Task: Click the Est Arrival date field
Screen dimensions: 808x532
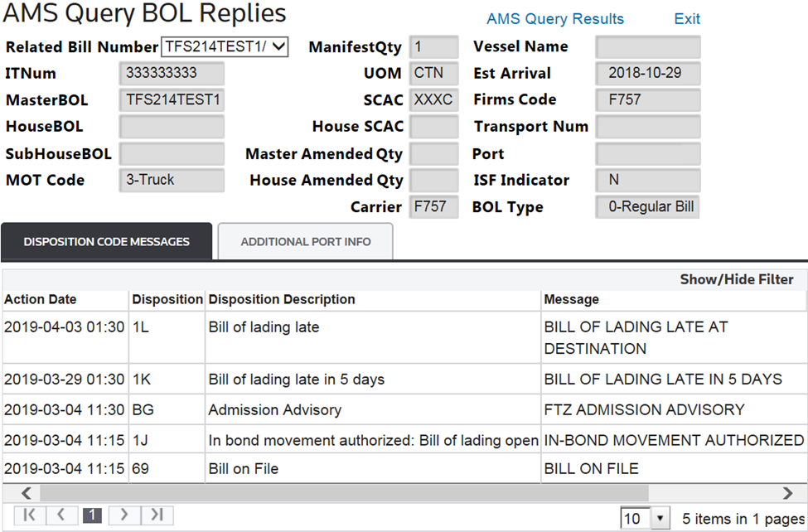Action: [647, 73]
